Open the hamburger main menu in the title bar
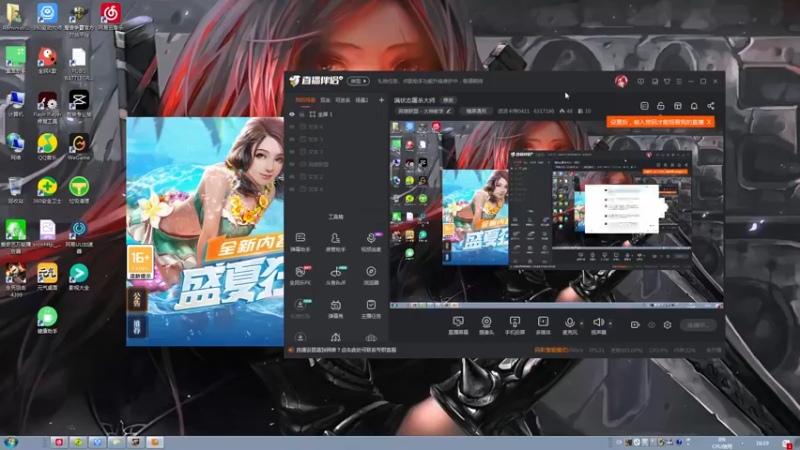This screenshot has width=800, height=450. [679, 81]
